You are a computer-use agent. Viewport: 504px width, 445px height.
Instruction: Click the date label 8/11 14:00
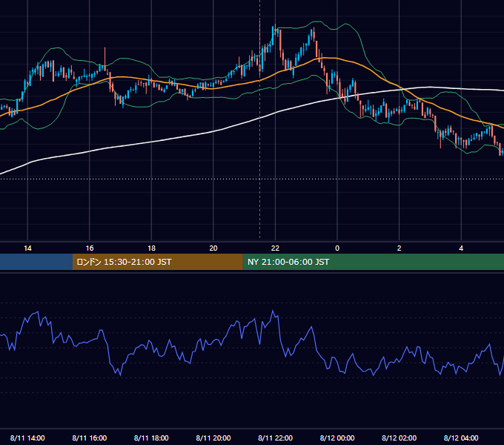[x=27, y=438]
